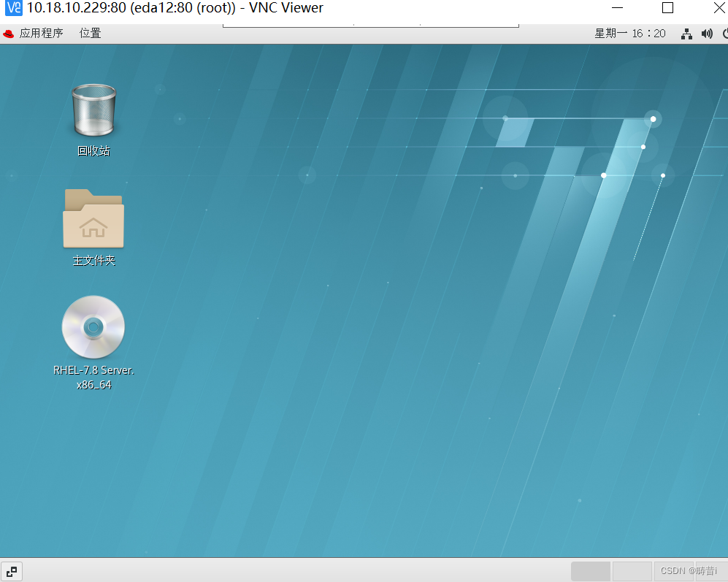Click the speaker icon to reveal volume control
The height and width of the screenshot is (582, 728).
click(x=707, y=33)
